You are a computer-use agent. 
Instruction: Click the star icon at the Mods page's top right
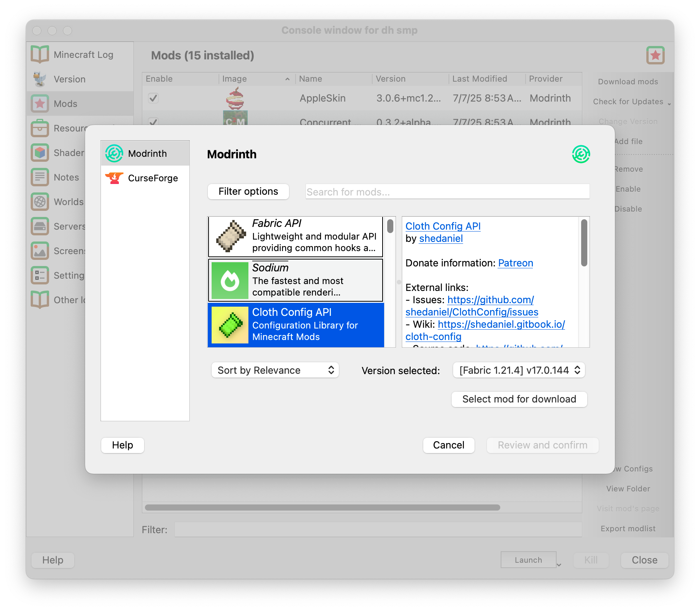(x=655, y=55)
